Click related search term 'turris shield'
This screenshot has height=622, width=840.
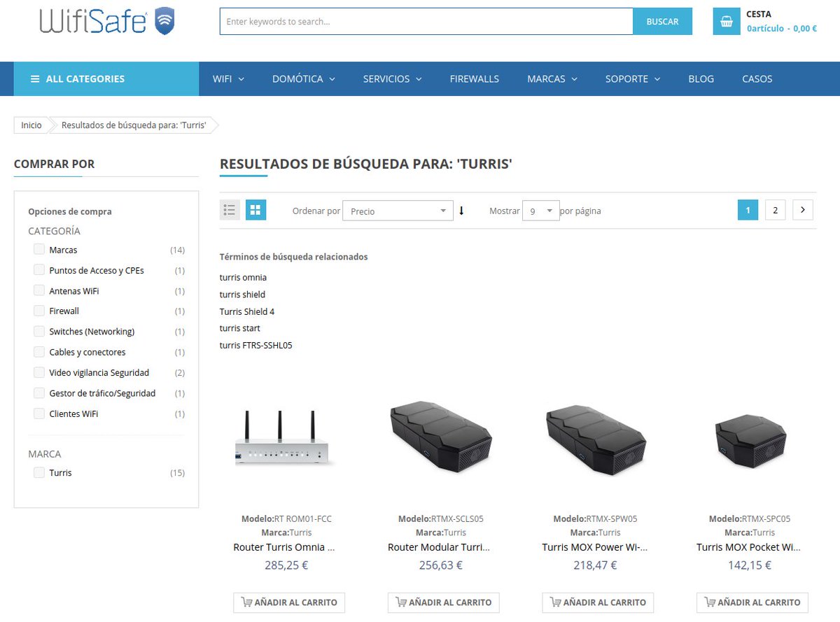242,295
